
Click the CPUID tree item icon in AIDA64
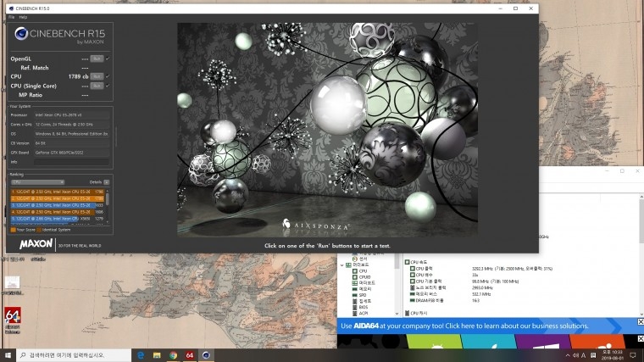coord(355,277)
